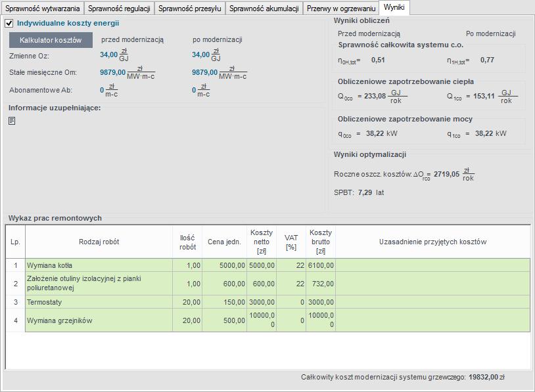
Task: Select Założenie otuliny izolacyjnej row
Action: [x=268, y=283]
